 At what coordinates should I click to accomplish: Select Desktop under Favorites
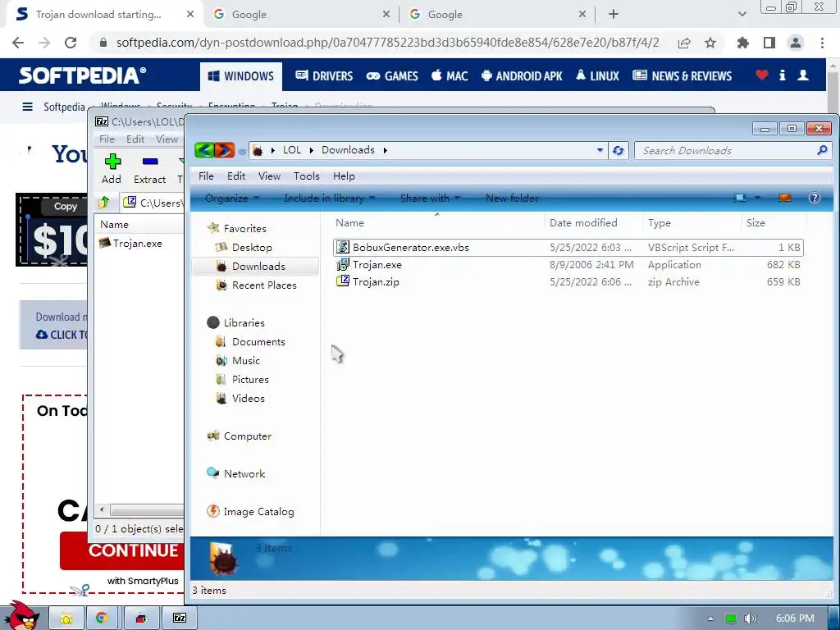(252, 247)
